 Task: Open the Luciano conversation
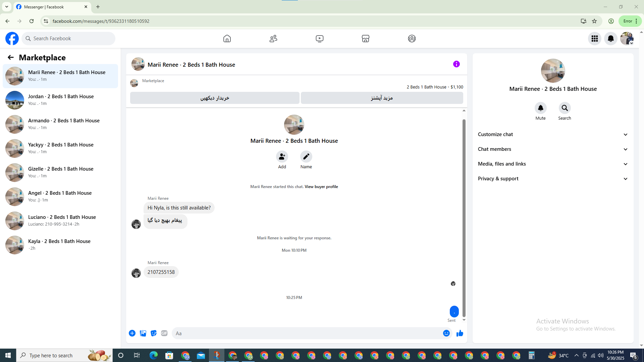click(60, 221)
